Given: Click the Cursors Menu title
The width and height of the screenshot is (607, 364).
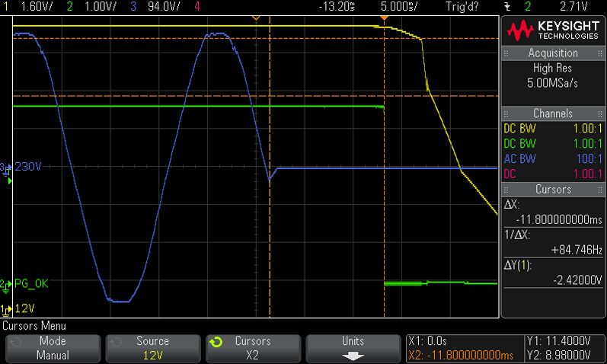Looking at the screenshot, I should click(x=34, y=326).
